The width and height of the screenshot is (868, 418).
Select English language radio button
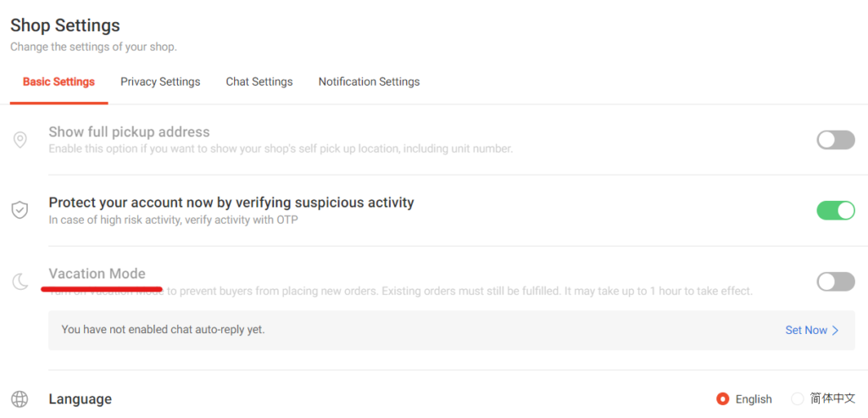[x=723, y=399]
